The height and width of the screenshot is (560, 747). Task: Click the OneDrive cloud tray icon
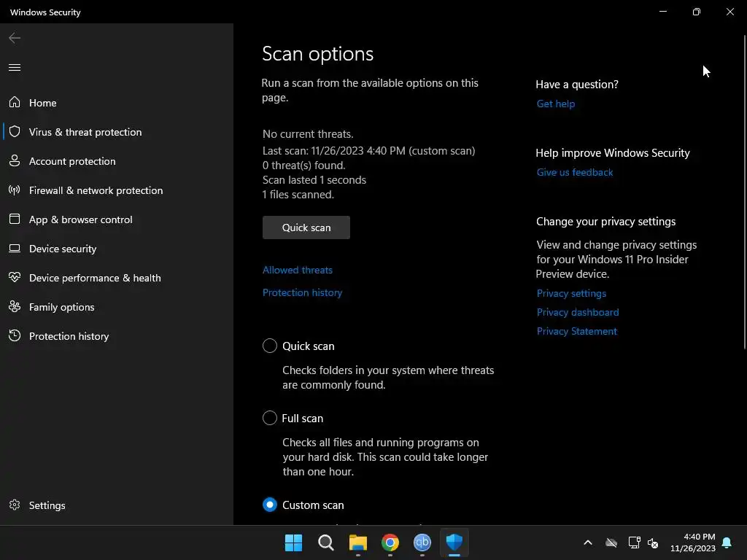tap(611, 542)
